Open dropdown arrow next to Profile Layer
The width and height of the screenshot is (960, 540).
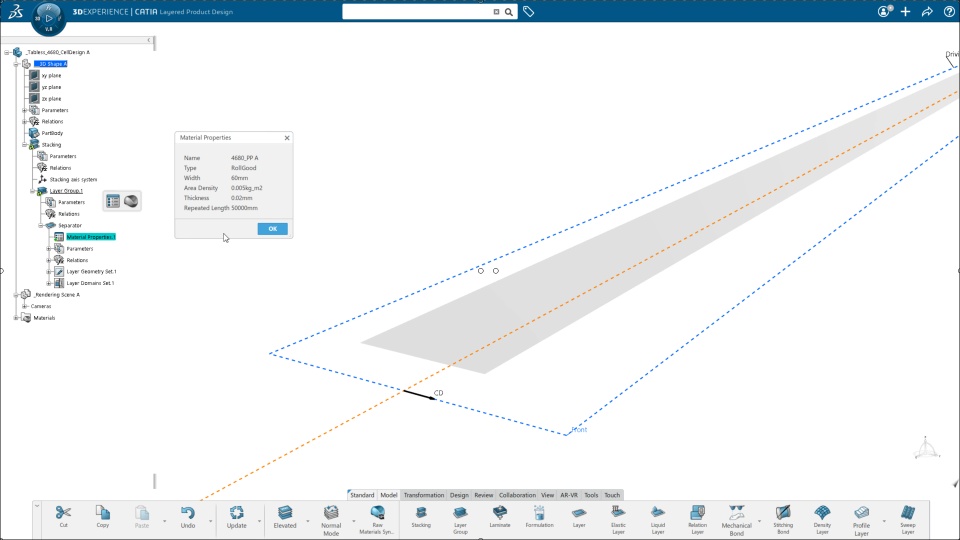[x=884, y=521]
